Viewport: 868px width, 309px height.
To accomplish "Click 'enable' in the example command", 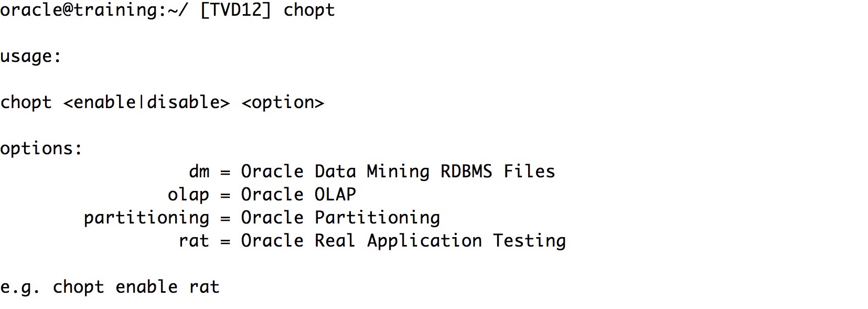I will point(146,287).
